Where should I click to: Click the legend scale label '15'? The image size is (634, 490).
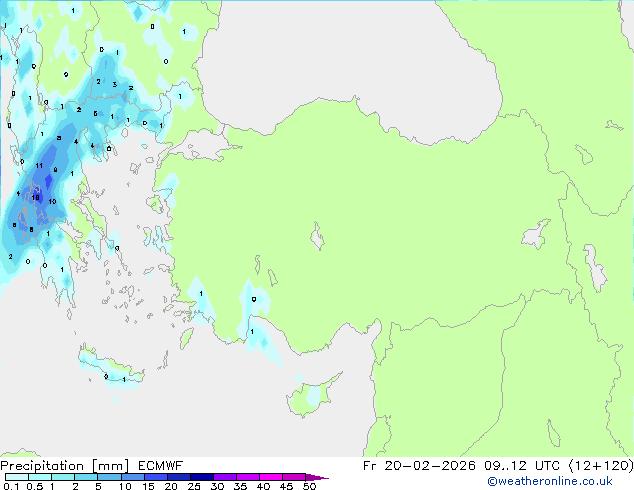(148, 486)
